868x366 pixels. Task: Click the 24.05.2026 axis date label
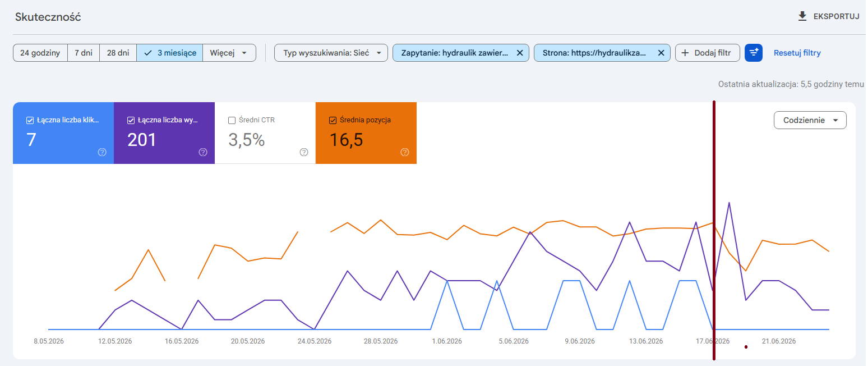point(315,341)
